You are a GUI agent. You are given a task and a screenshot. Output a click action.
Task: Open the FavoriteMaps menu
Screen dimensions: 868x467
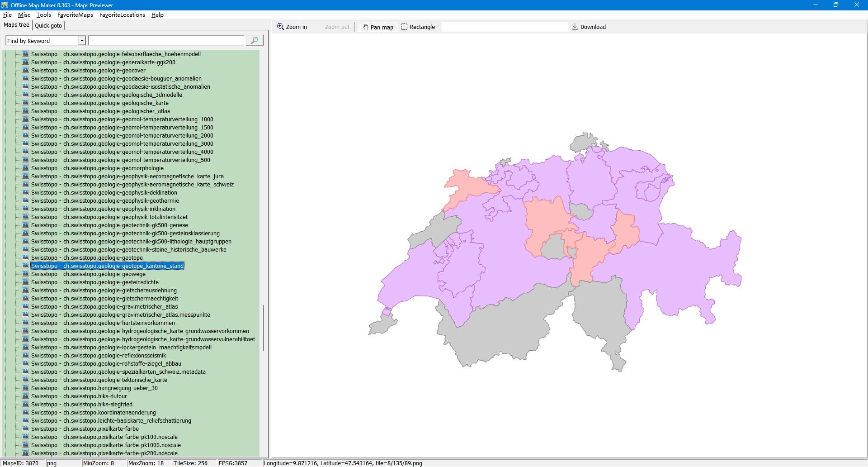click(x=75, y=15)
